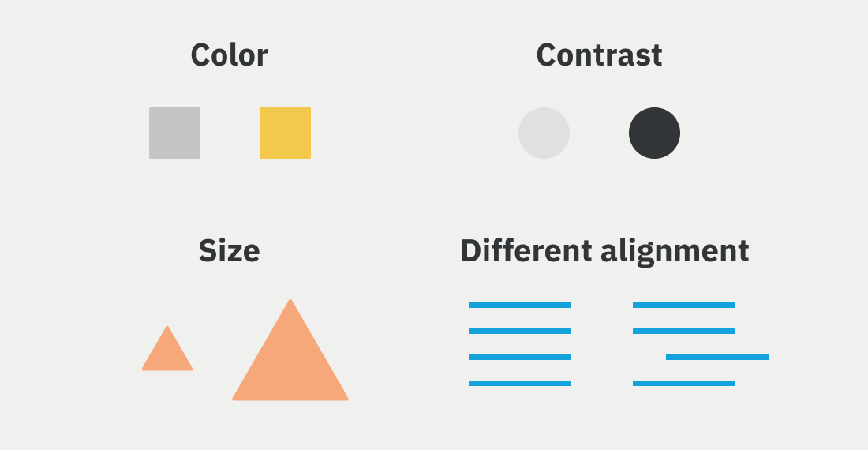Click the Size heading

click(229, 251)
